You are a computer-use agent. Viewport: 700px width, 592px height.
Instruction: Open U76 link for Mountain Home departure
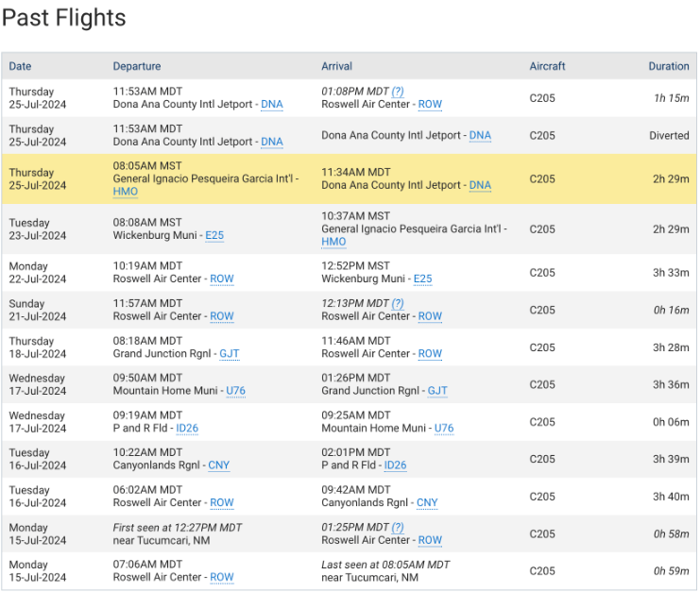click(x=235, y=391)
